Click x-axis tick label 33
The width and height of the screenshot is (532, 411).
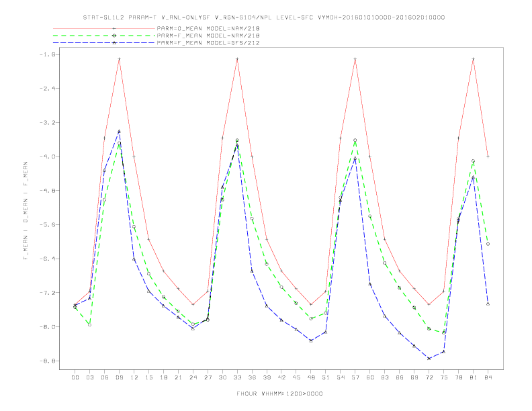237,377
